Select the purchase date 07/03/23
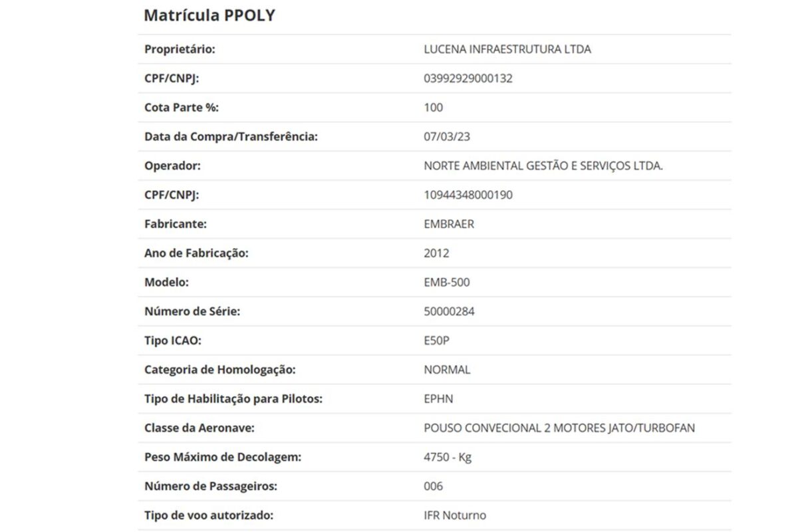The image size is (798, 532). click(x=445, y=137)
